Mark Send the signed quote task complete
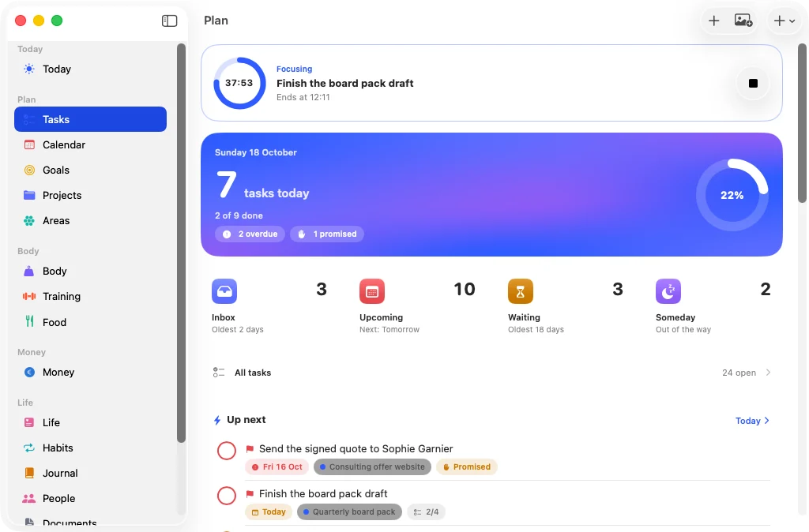The height and width of the screenshot is (532, 809). pyautogui.click(x=227, y=451)
